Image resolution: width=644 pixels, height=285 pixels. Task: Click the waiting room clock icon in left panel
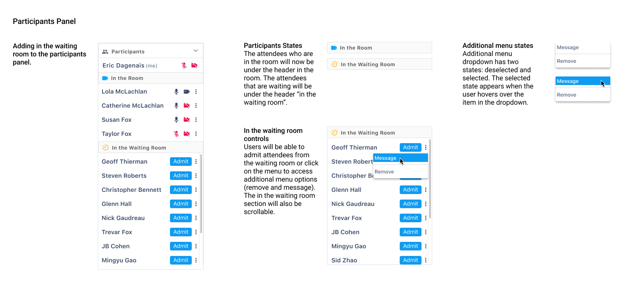point(105,148)
